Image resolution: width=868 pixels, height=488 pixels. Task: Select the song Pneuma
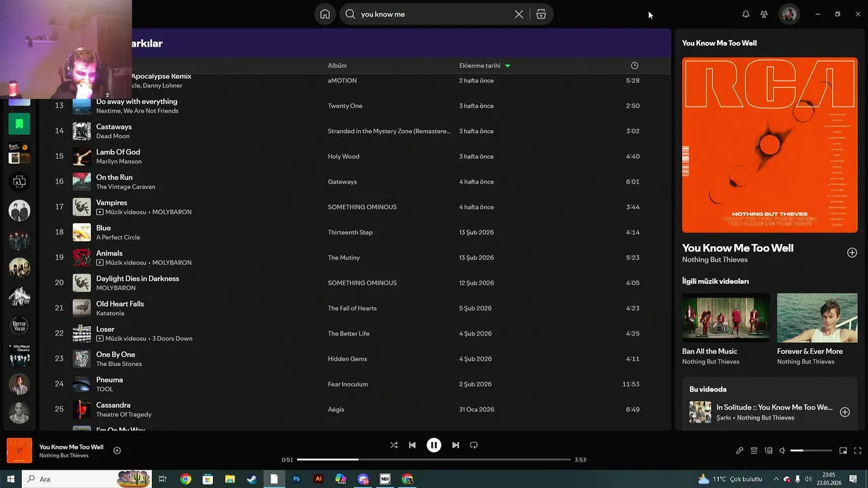109,380
